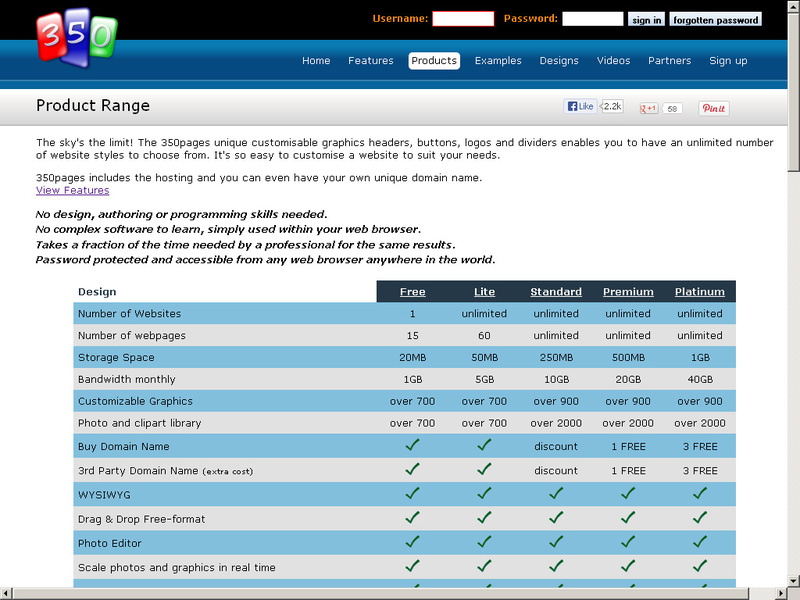The height and width of the screenshot is (600, 800).
Task: Open the Features menu item
Action: [x=370, y=61]
